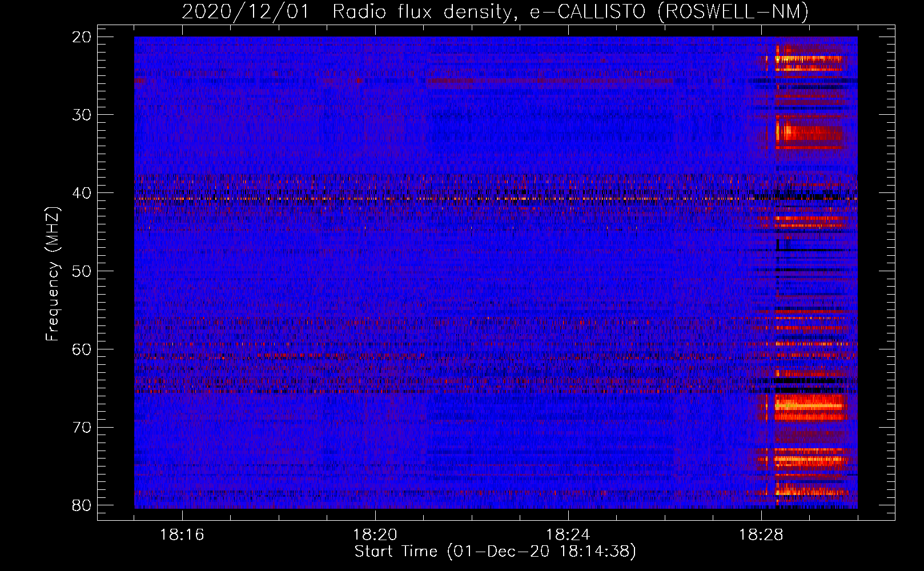
Task: Click the '40' frequency tick label
Action: click(x=82, y=193)
